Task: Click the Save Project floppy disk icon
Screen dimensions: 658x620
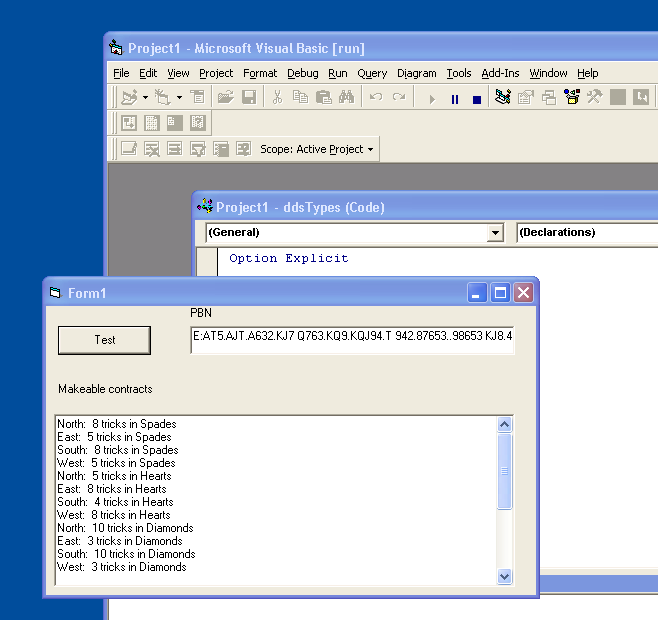Action: coord(249,97)
